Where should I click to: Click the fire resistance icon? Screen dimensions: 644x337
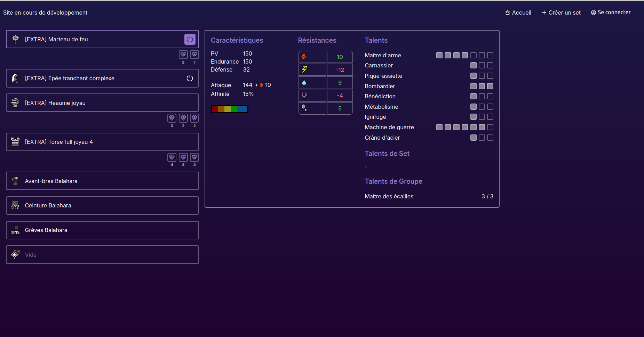(x=304, y=57)
